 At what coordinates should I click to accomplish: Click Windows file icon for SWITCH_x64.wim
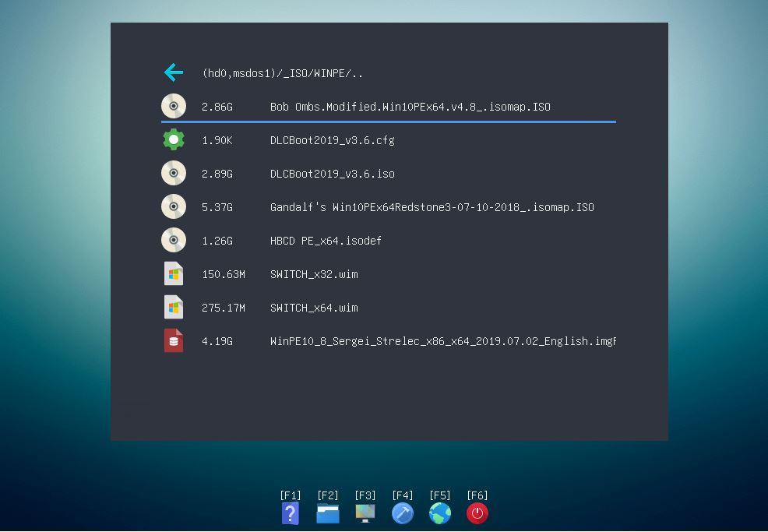pyautogui.click(x=174, y=307)
